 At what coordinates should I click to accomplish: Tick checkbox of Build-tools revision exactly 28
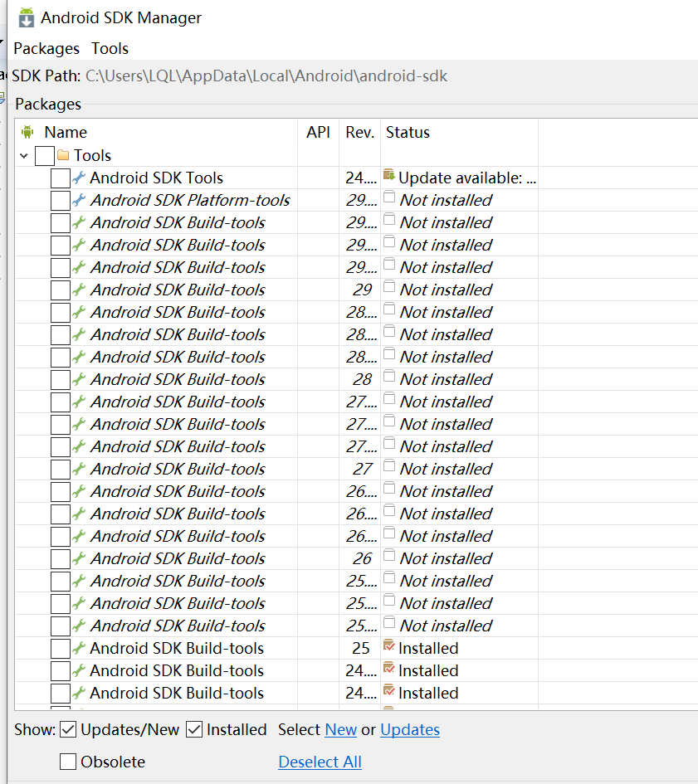tap(61, 379)
